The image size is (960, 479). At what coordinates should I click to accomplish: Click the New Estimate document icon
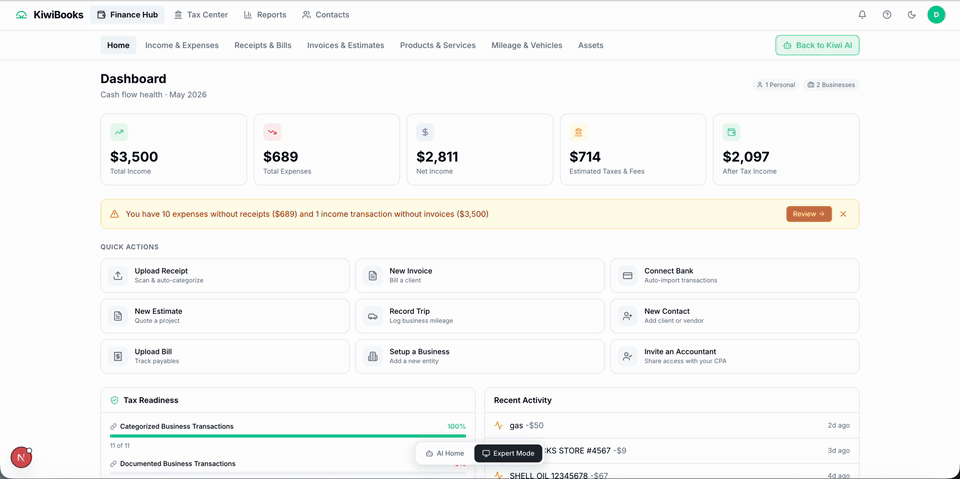(118, 315)
